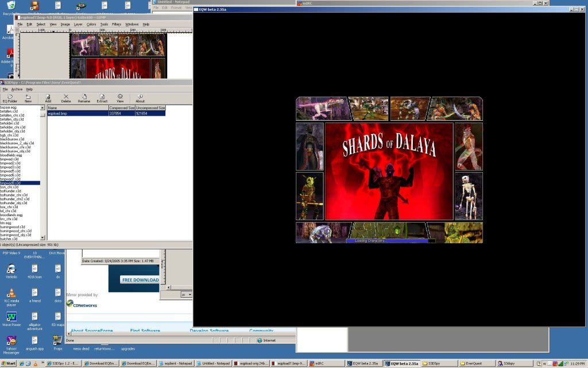The image size is (588, 368).
Task: Click the Add file icon in S3DSpy
Action: [x=48, y=98]
